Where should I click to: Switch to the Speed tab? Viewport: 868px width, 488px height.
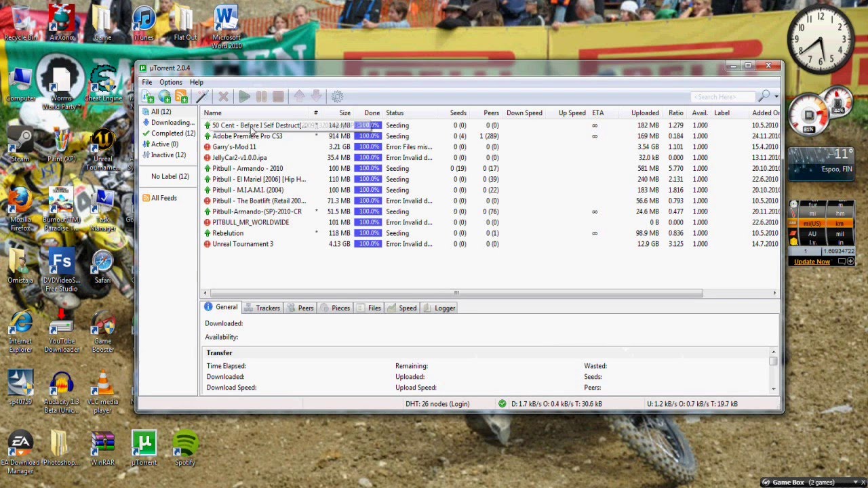coord(402,308)
